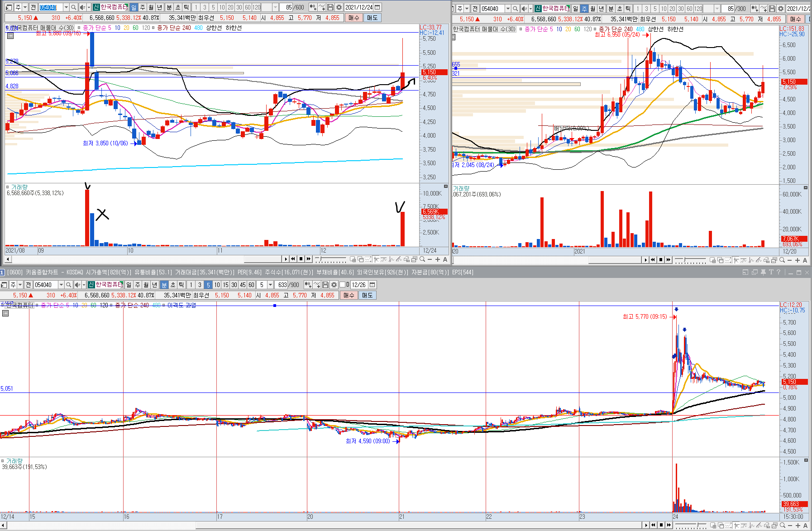Click save disk icon in daily chart toolbar

[x=330, y=7]
